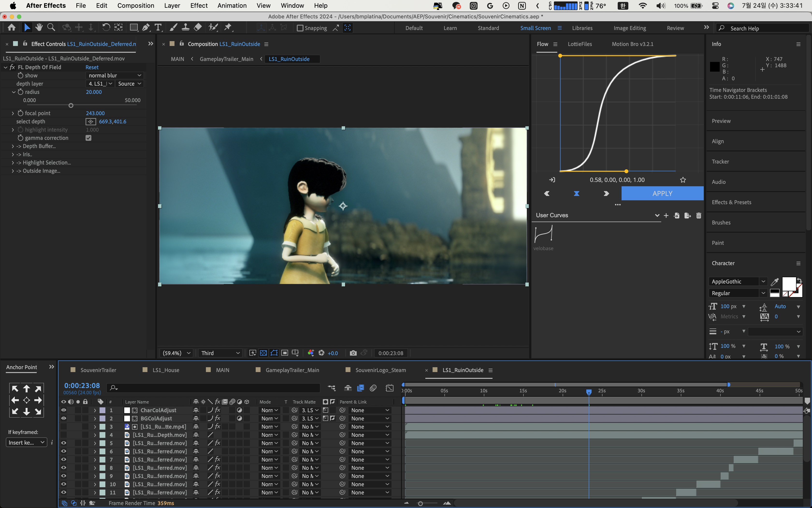Open the show normal blur dropdown
Viewport: 812px width, 508px height.
coord(115,75)
